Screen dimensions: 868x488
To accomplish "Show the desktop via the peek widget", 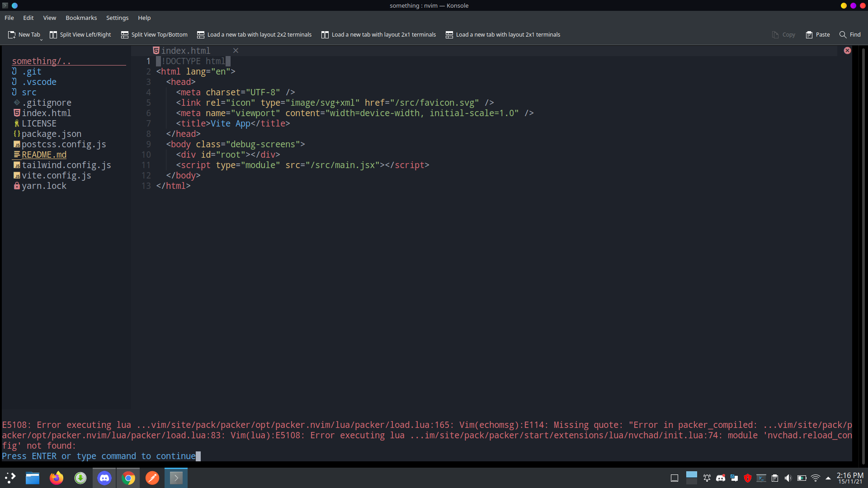I will pyautogui.click(x=675, y=478).
